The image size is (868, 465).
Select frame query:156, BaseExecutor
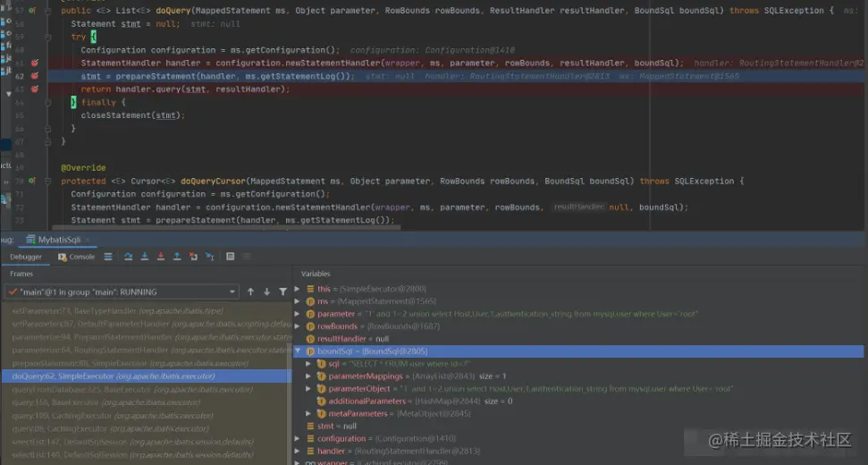[x=146, y=402]
